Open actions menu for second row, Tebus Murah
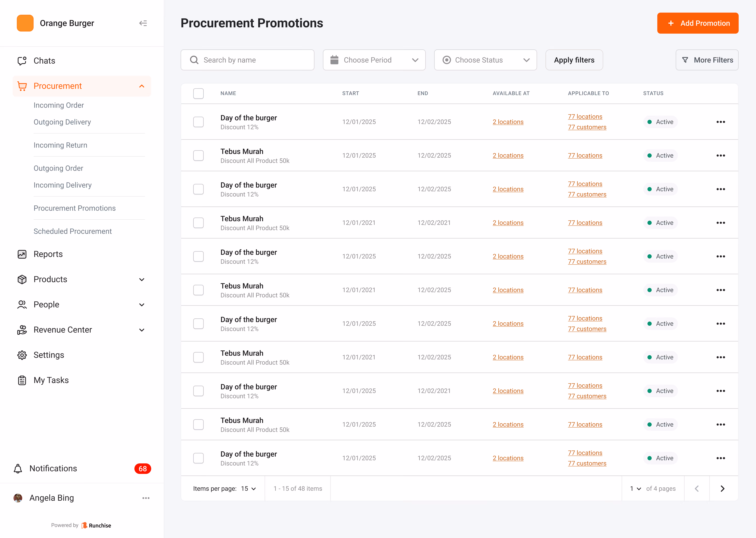Viewport: 756px width, 538px height. coord(721,155)
